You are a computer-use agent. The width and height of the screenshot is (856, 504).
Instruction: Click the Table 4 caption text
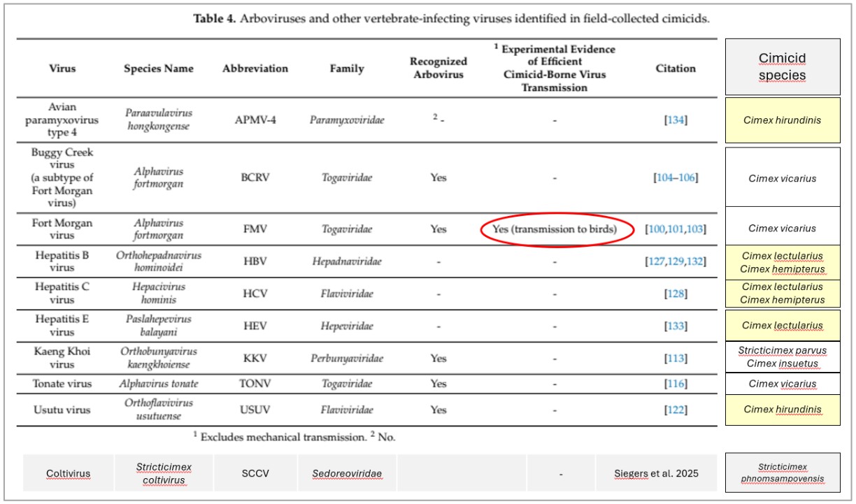[x=451, y=19]
